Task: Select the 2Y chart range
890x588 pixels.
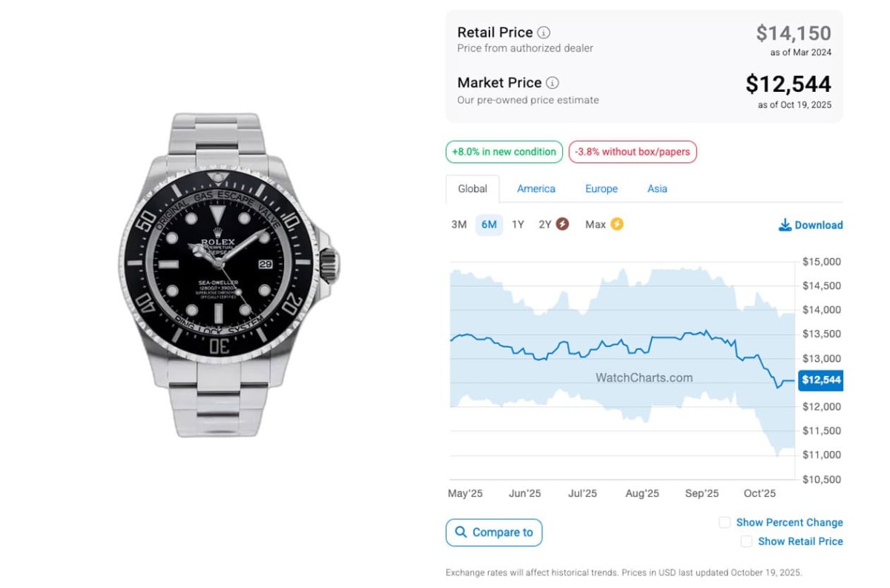Action: pyautogui.click(x=545, y=225)
